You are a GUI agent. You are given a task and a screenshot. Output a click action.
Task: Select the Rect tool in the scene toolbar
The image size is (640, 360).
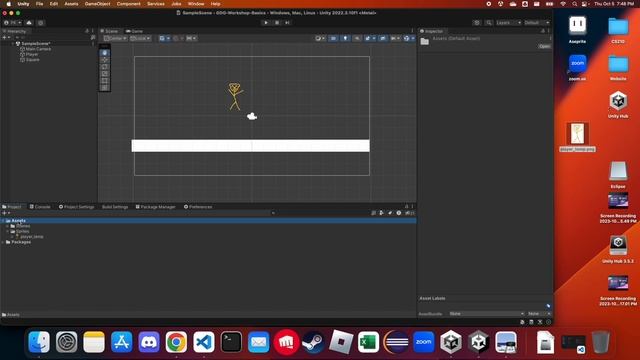[104, 81]
